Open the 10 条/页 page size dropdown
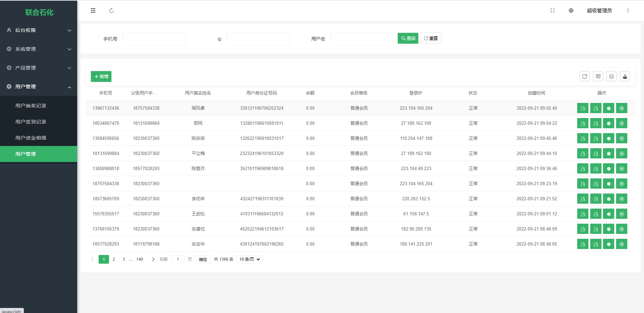This screenshot has height=313, width=644. tap(249, 259)
